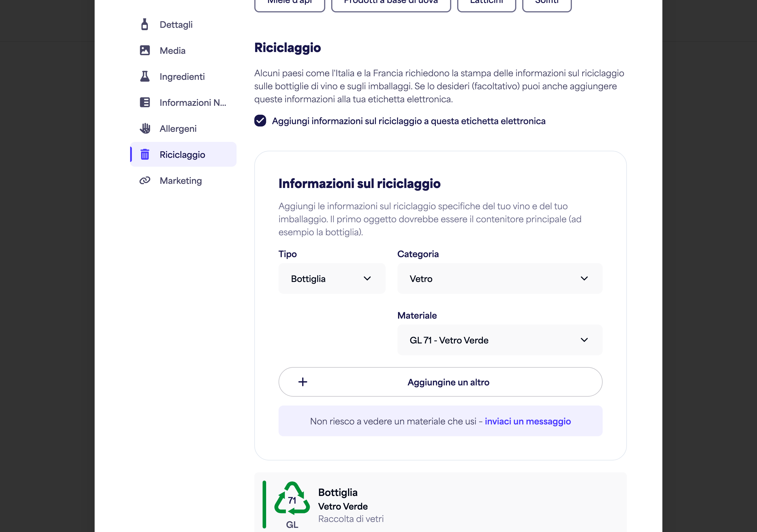Click the Bottiglia title in the preview card

click(338, 492)
